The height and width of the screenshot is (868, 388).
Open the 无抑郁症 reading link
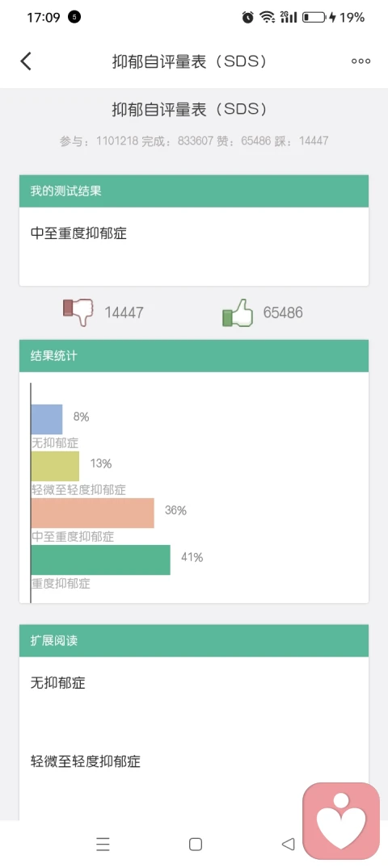point(57,683)
